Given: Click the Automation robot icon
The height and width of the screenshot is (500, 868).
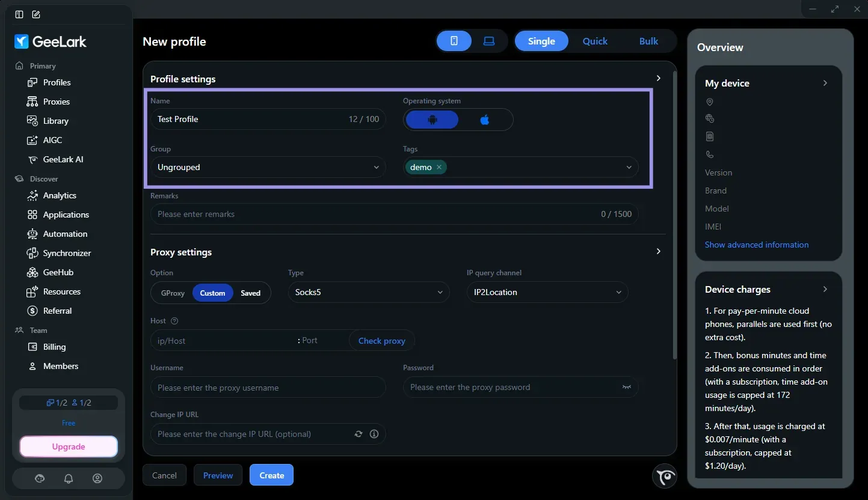Looking at the screenshot, I should click(32, 234).
